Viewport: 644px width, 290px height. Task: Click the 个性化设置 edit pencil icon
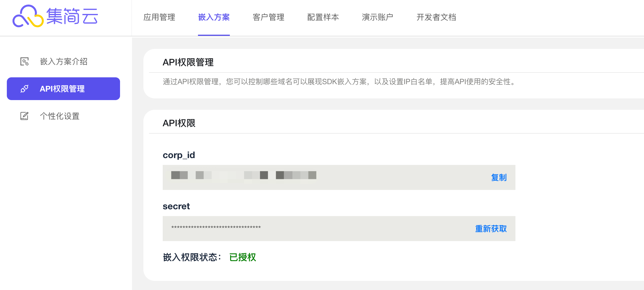(24, 116)
